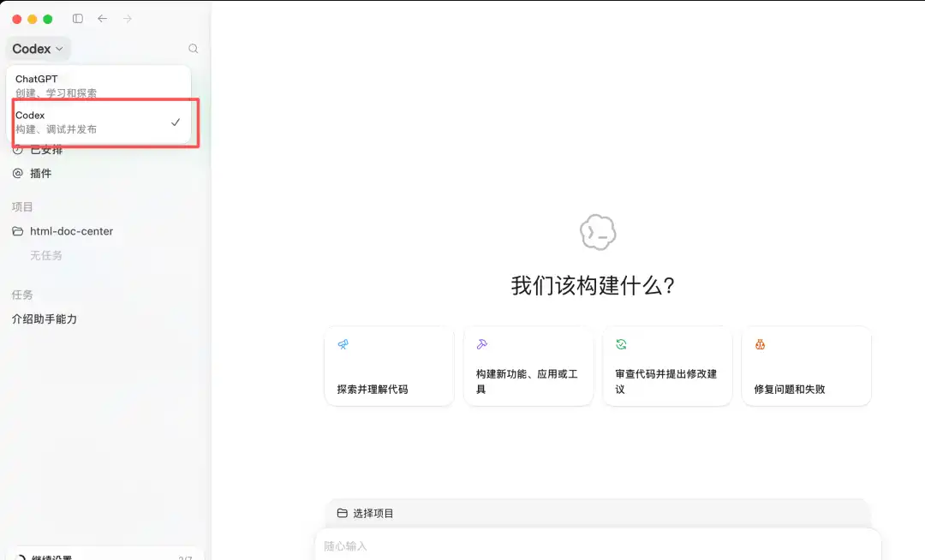This screenshot has height=560, width=925.
Task: Choose the 审查代码并提出修改建议 card
Action: [667, 366]
